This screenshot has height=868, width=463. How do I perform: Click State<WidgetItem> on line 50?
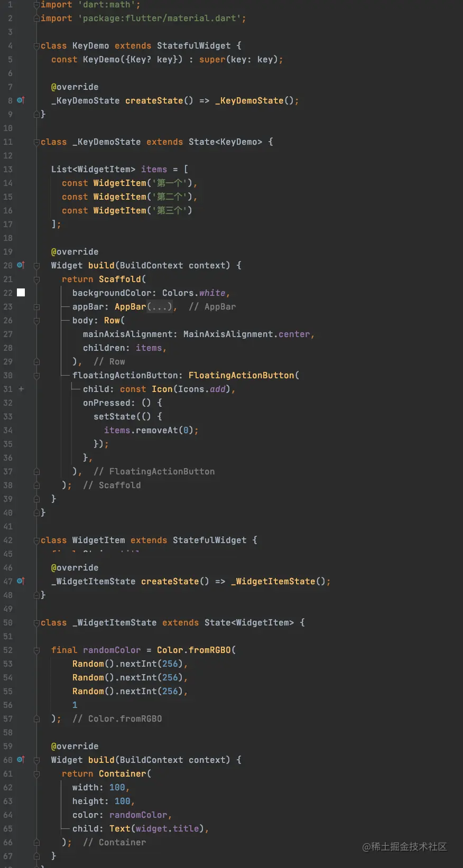point(249,622)
